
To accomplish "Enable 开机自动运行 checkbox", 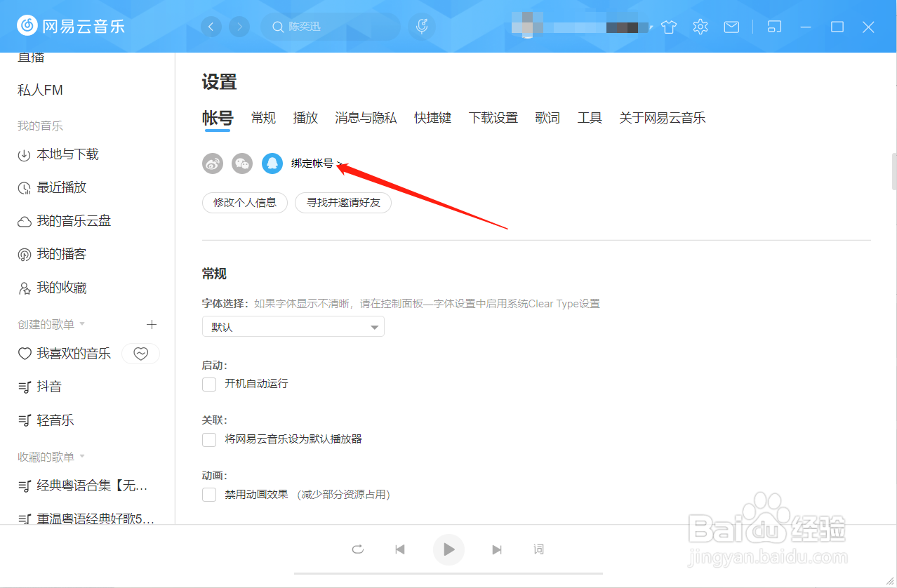I will (x=209, y=384).
